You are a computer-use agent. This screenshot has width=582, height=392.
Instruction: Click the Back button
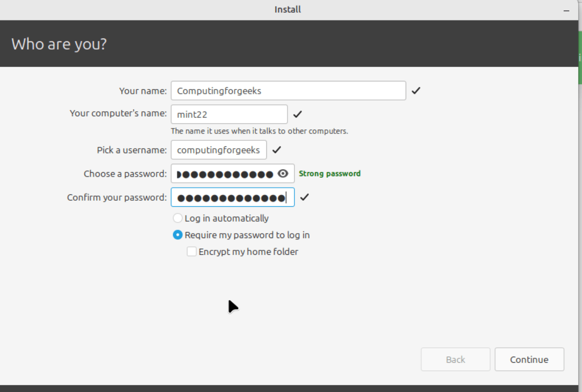(x=455, y=359)
